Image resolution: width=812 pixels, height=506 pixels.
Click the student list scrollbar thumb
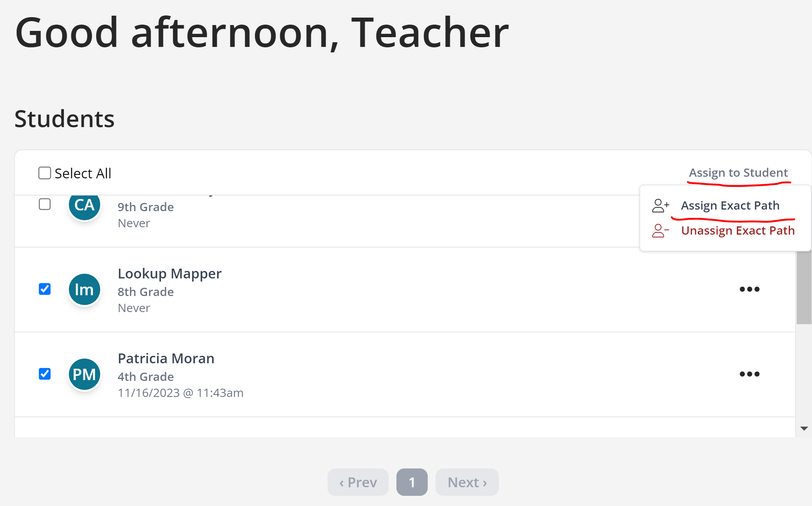[x=804, y=287]
